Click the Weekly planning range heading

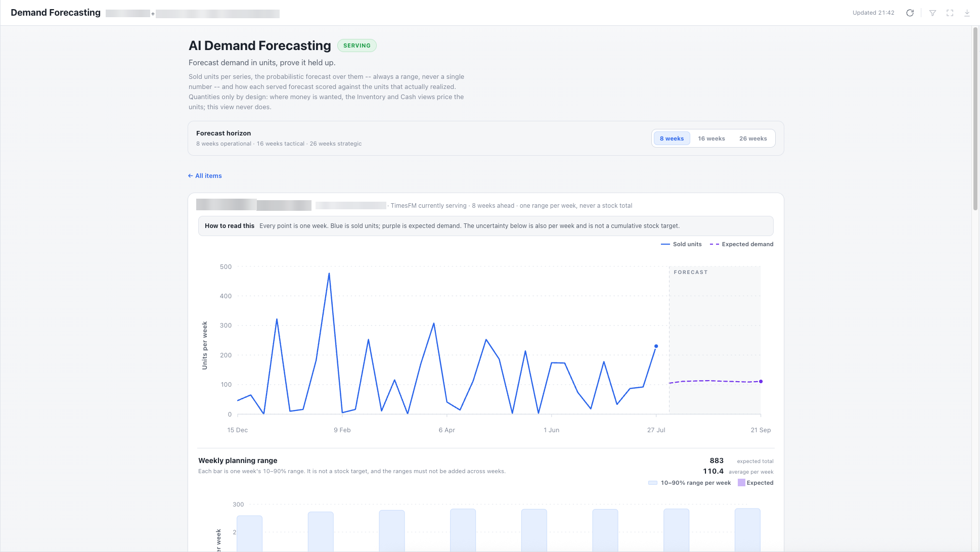[x=238, y=461]
